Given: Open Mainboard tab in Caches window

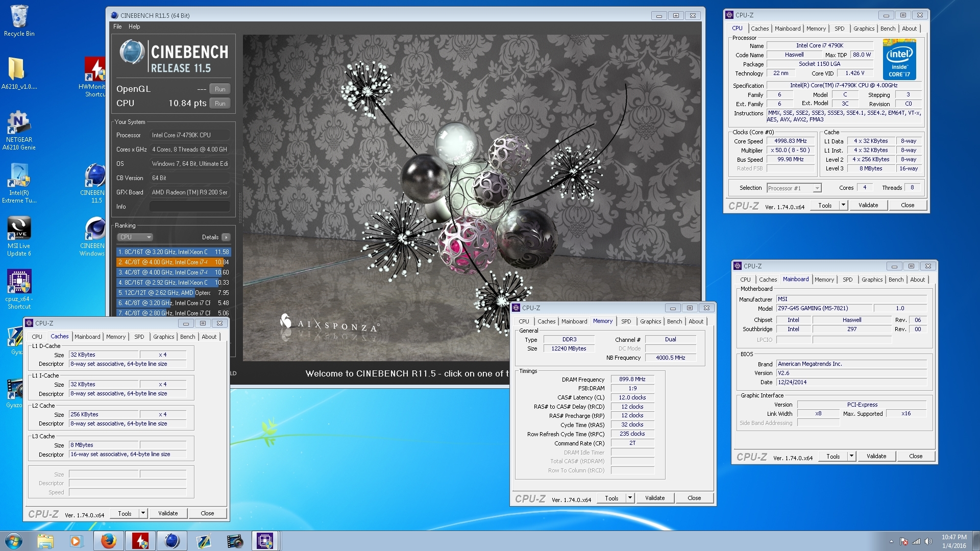Looking at the screenshot, I should (x=87, y=337).
